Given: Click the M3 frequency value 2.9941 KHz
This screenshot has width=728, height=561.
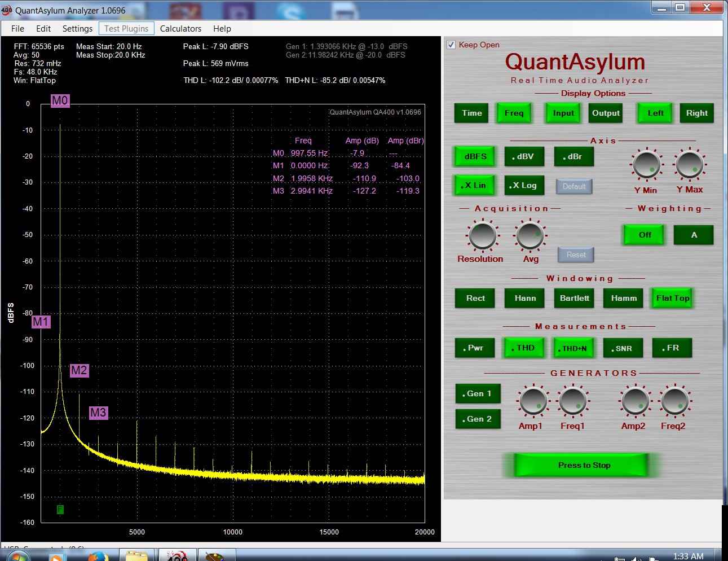Looking at the screenshot, I should coord(312,191).
